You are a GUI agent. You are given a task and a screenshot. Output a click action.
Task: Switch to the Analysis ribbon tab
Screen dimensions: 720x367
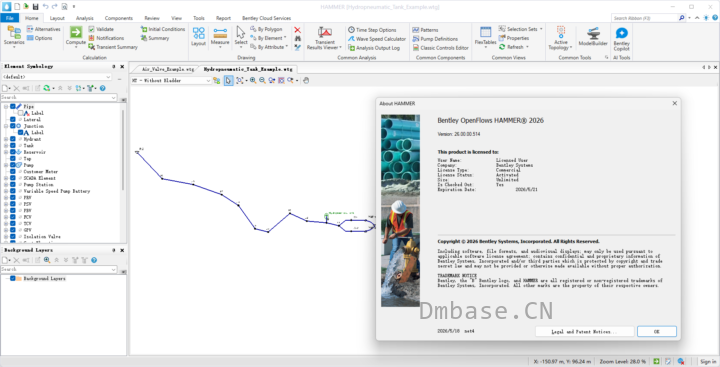[x=84, y=18]
